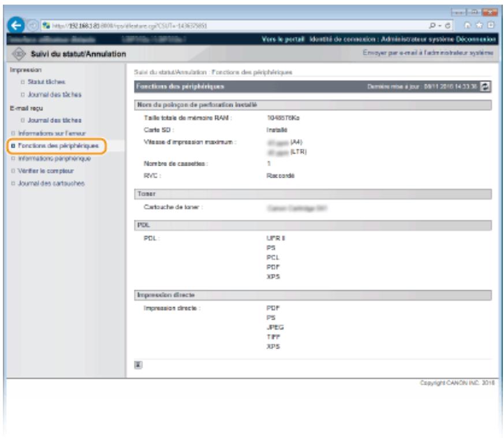
Task: Click the Copyright CANON INC. footer text
Action: click(457, 383)
